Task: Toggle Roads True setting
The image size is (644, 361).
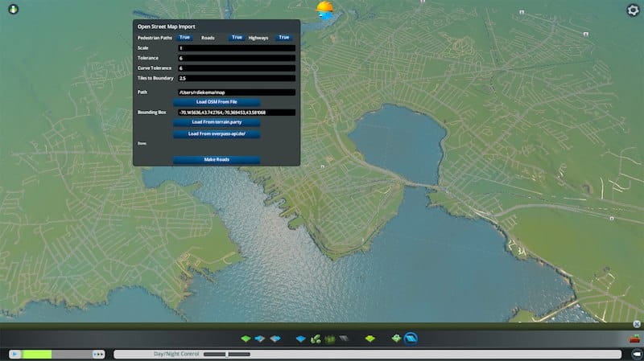Action: tap(237, 37)
